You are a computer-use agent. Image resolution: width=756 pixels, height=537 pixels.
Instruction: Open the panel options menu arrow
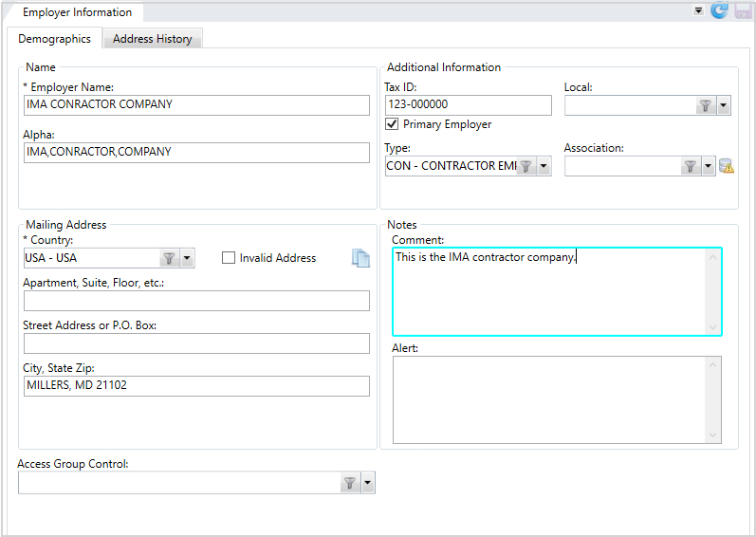tap(698, 10)
